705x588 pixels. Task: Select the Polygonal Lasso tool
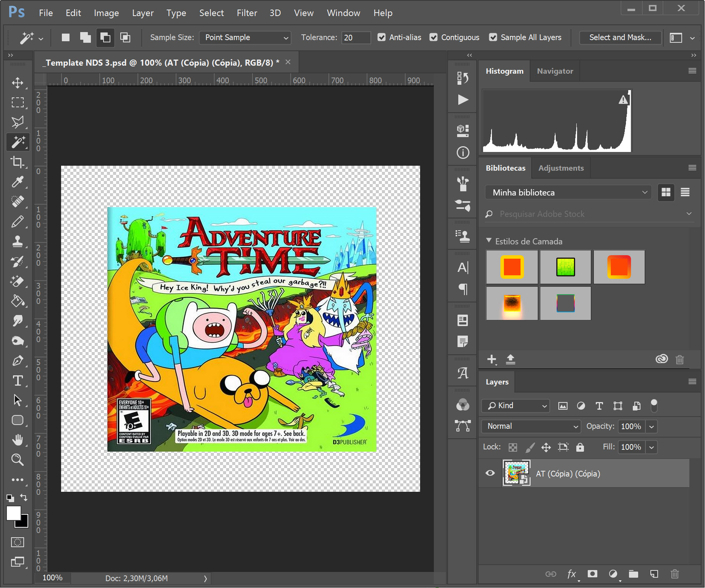(x=18, y=122)
